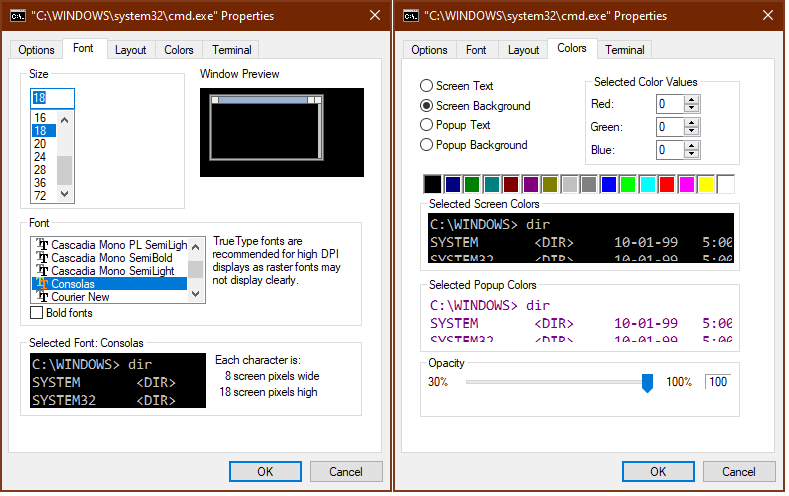
Task: Pick the dark red color swatch
Action: [x=511, y=185]
